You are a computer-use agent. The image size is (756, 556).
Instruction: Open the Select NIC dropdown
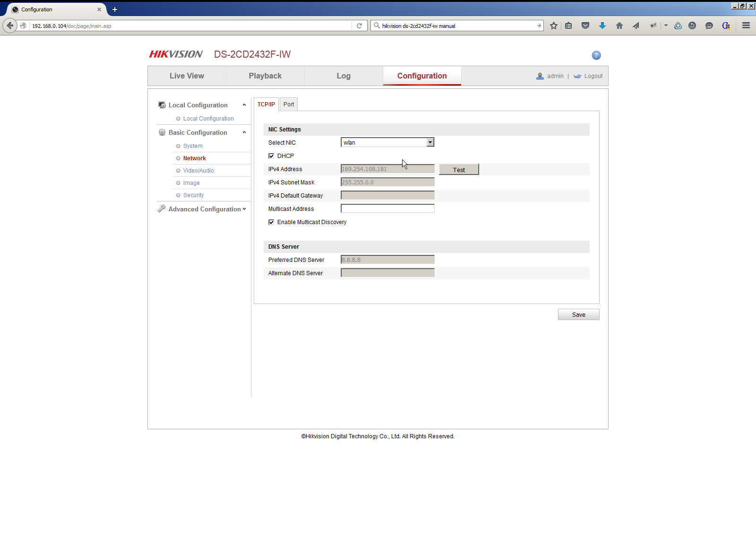pyautogui.click(x=387, y=142)
